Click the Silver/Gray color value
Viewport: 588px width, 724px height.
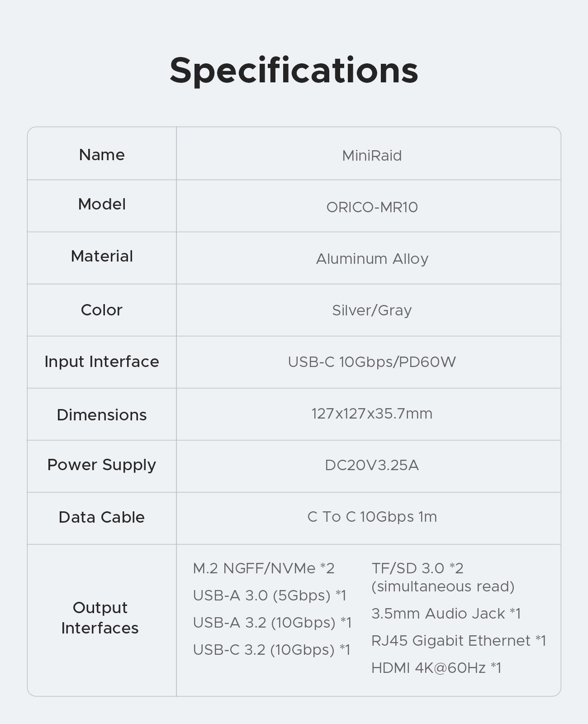[x=372, y=310]
